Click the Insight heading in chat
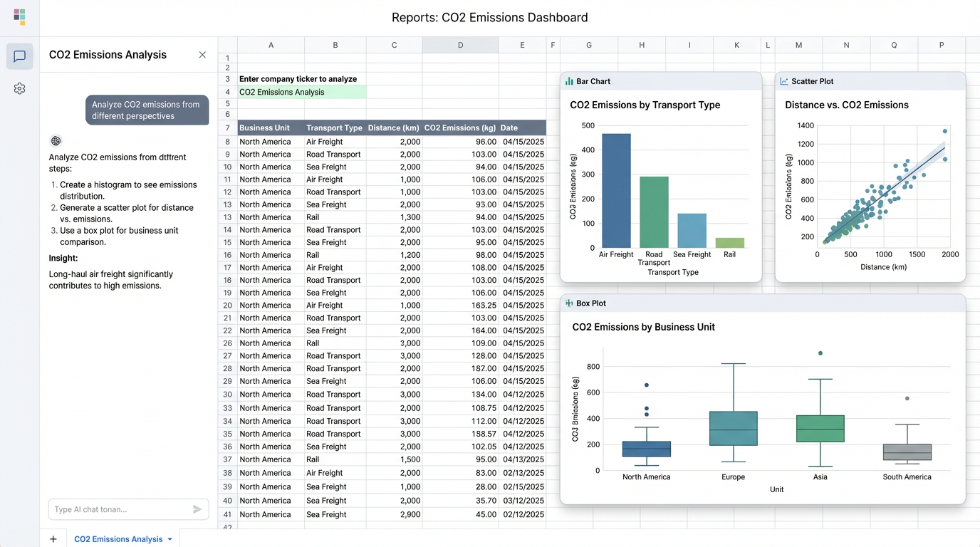Image resolution: width=980 pixels, height=547 pixels. pos(63,259)
